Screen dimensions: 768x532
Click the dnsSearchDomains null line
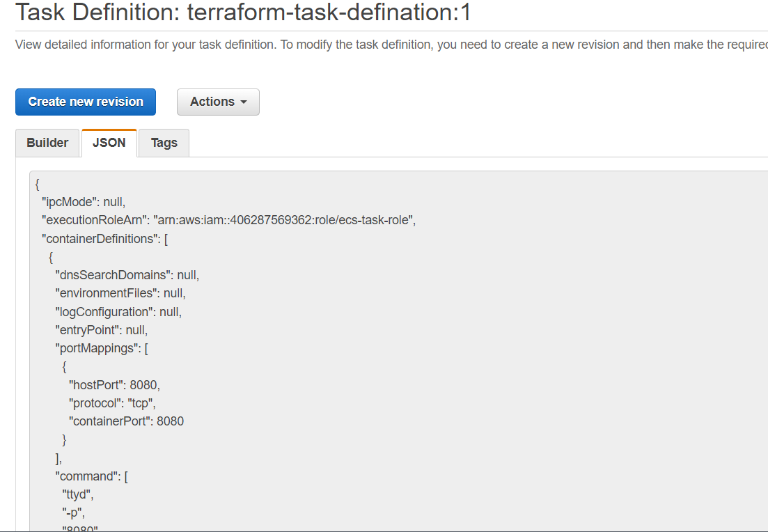click(127, 275)
